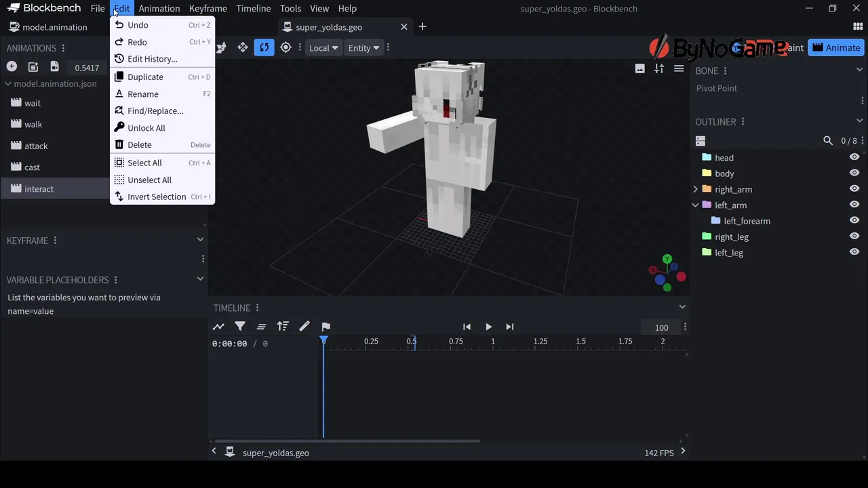The height and width of the screenshot is (488, 868).
Task: Collapse the model.animation.json file group
Action: [x=8, y=84]
